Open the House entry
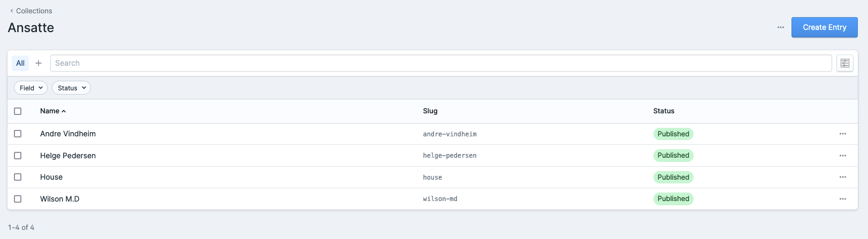Viewport: 868px width, 239px height. coord(51,177)
